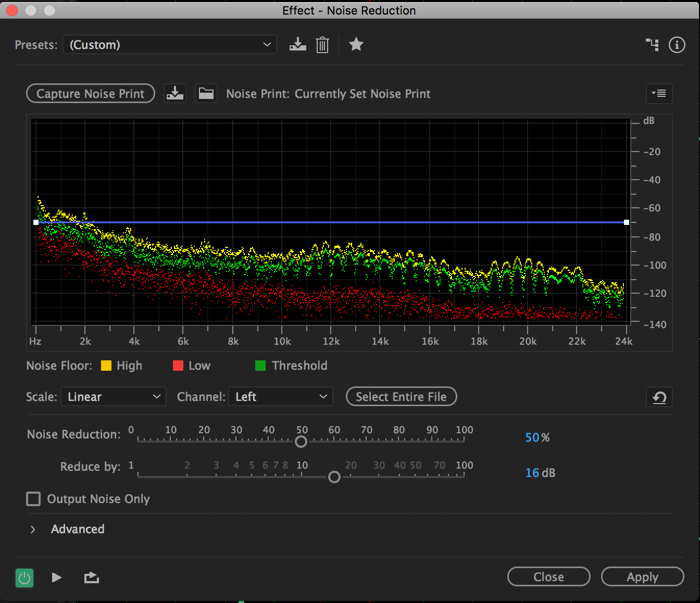The width and height of the screenshot is (700, 603).
Task: Open the graph options menu button
Action: tap(659, 94)
